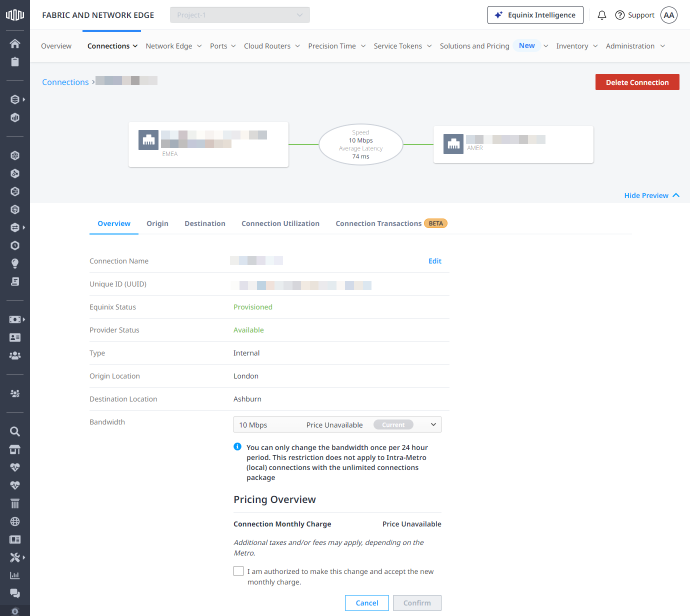Viewport: 690px width, 616px height.
Task: Expand the Connections navigation menu
Action: pyautogui.click(x=112, y=46)
